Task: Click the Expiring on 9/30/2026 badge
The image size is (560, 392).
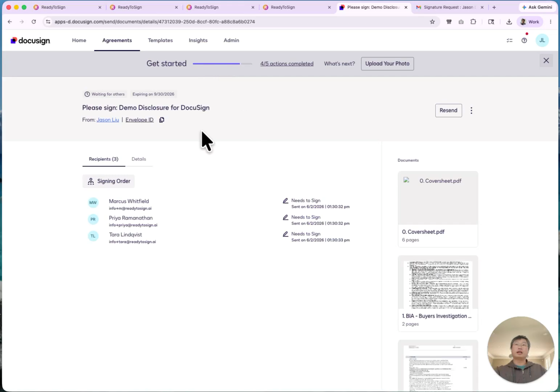Action: 153,94
